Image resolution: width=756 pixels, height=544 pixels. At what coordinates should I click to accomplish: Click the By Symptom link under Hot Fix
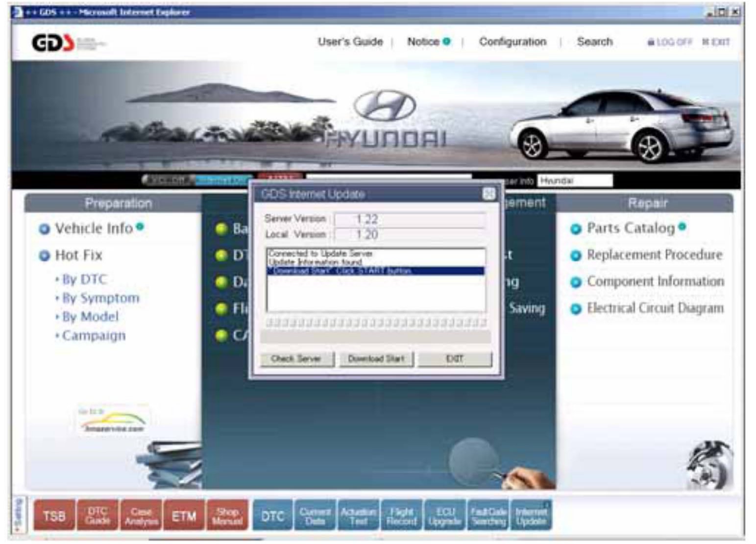100,298
